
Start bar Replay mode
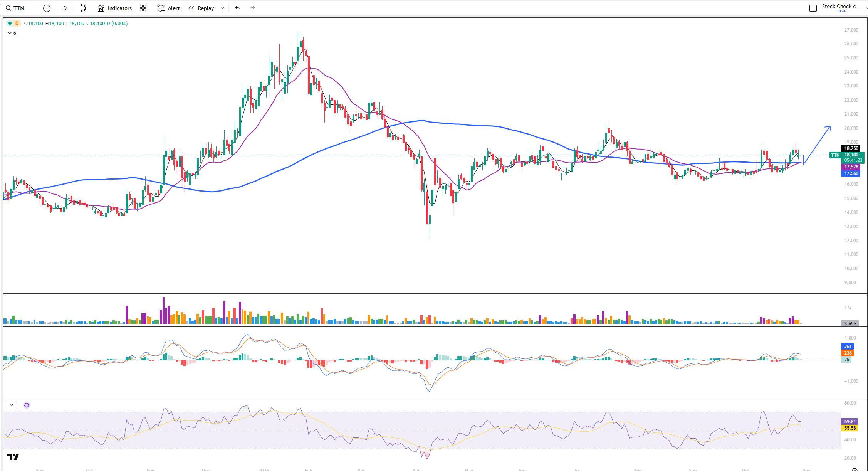201,8
